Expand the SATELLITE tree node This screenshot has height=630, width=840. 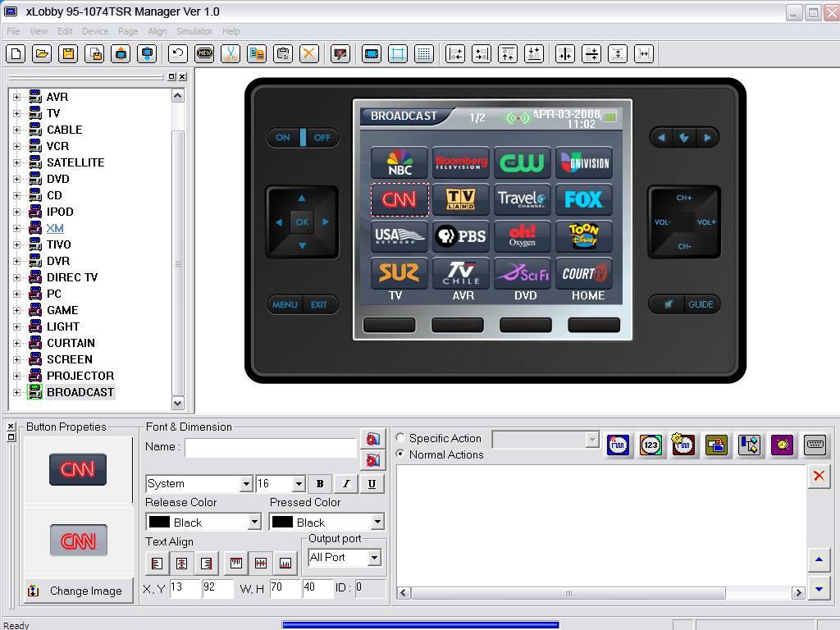16,163
